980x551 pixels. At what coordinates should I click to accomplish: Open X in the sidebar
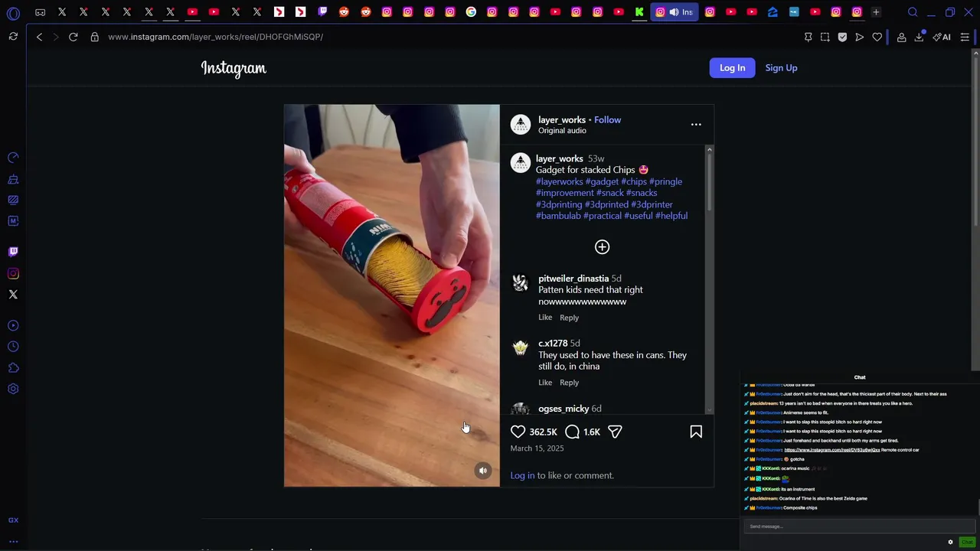13,295
